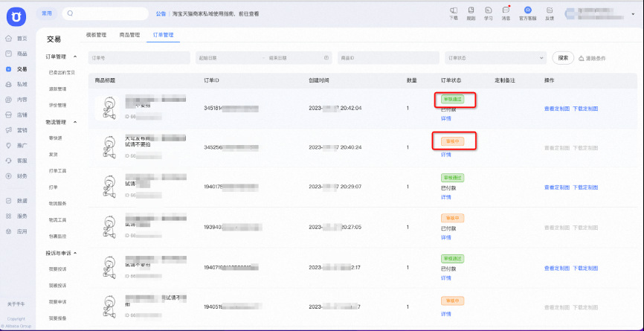Viewport: 644px width, 331px height.
Task: Open 详情 for order created 20:27:05
Action: point(446,238)
